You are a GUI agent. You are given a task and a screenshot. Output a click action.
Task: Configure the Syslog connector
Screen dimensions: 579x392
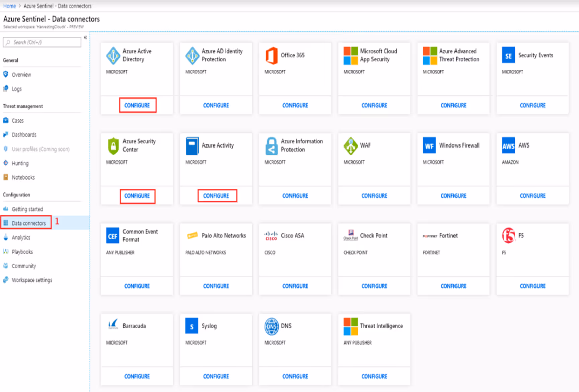pos(216,376)
